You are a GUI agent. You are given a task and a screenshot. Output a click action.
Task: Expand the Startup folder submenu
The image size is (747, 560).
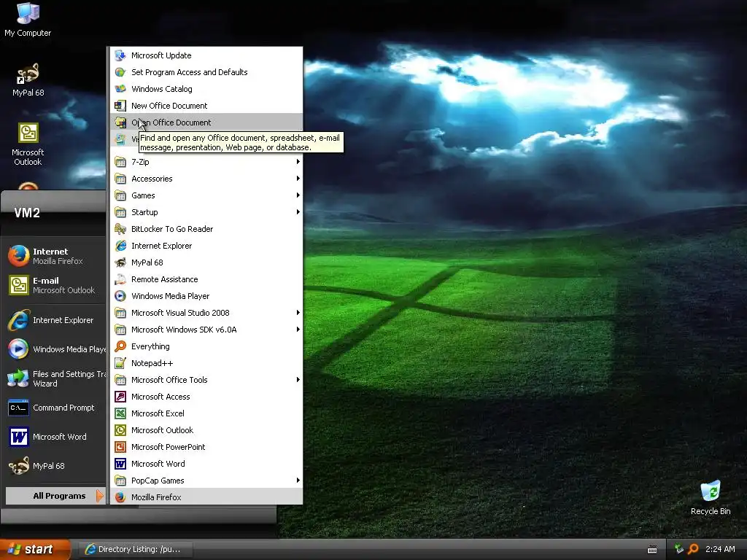(206, 212)
